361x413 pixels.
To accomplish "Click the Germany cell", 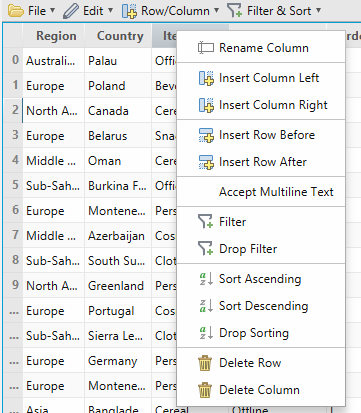I will point(118,361).
